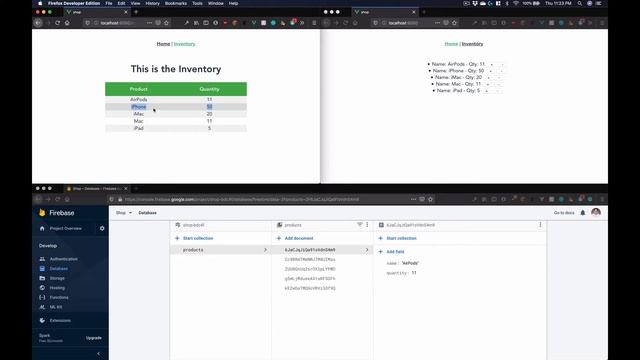Open the Tools menu
Image resolution: width=640 pixels, height=360 pixels.
pyautogui.click(x=197, y=3)
